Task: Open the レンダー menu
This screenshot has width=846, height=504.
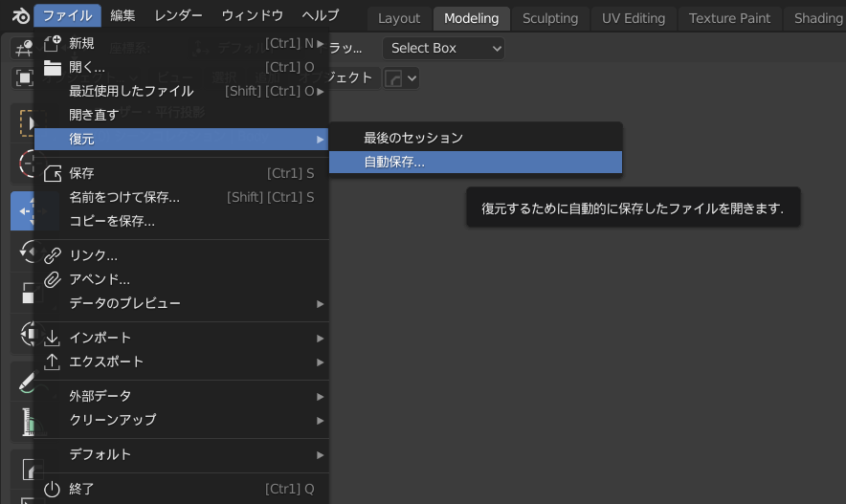Action: [x=179, y=15]
